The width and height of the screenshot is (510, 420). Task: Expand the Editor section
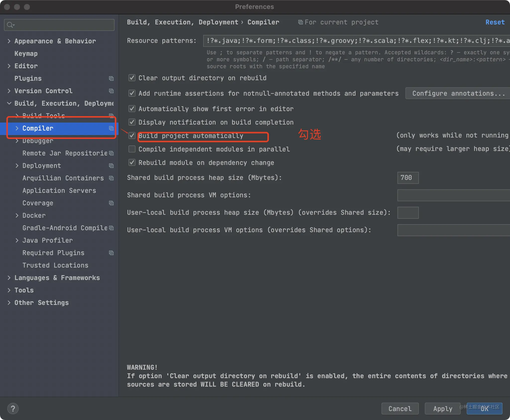coord(9,66)
